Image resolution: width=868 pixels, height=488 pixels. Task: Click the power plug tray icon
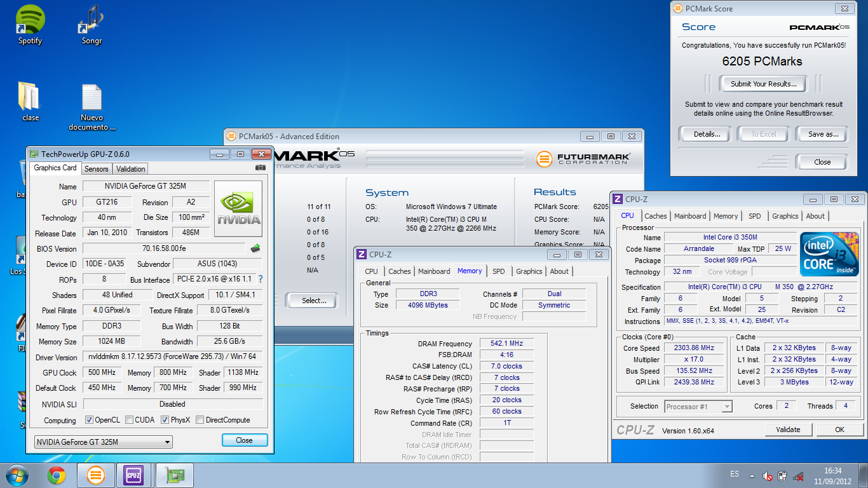point(783,476)
